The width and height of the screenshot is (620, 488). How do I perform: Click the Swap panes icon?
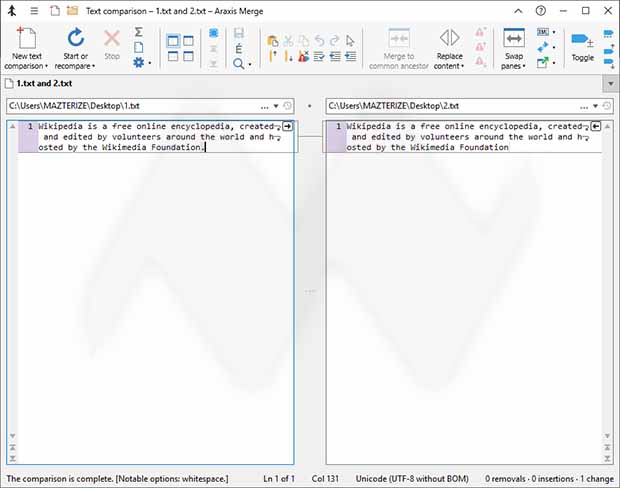513,39
